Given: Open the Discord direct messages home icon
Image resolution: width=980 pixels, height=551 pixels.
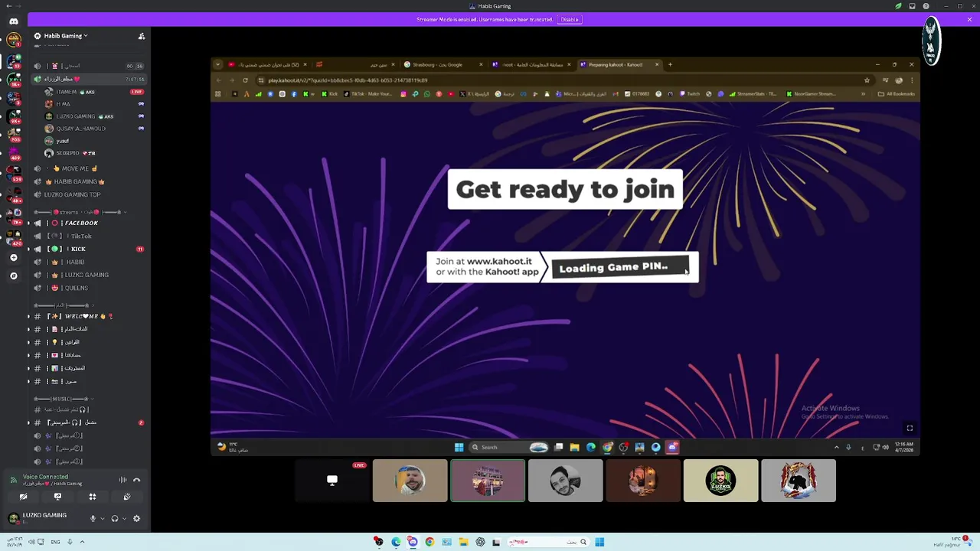Looking at the screenshot, I should (x=13, y=21).
